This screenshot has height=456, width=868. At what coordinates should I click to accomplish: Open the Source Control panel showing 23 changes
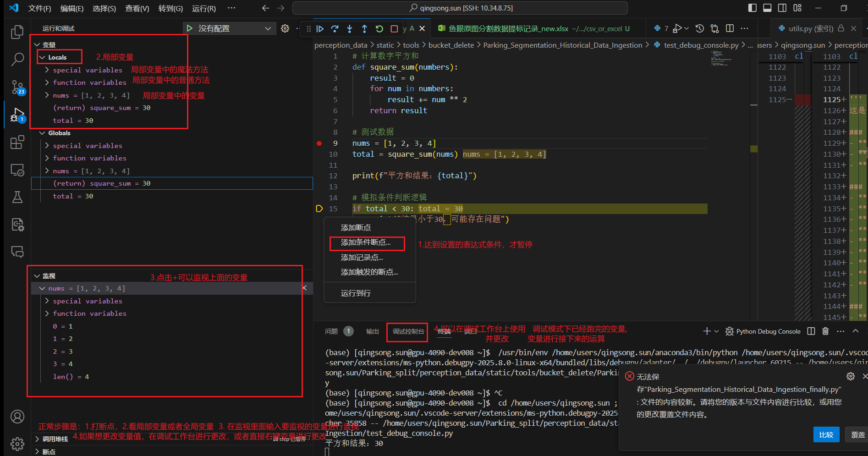[17, 87]
